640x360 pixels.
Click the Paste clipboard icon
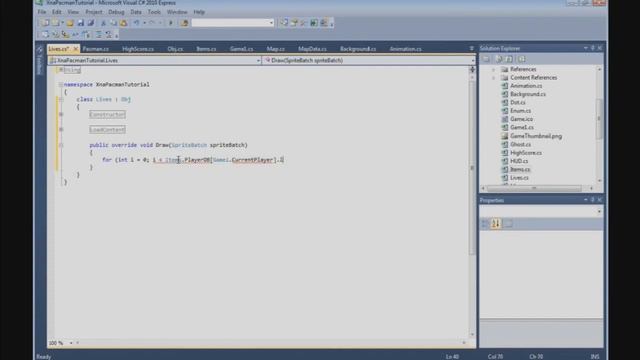pyautogui.click(x=124, y=23)
